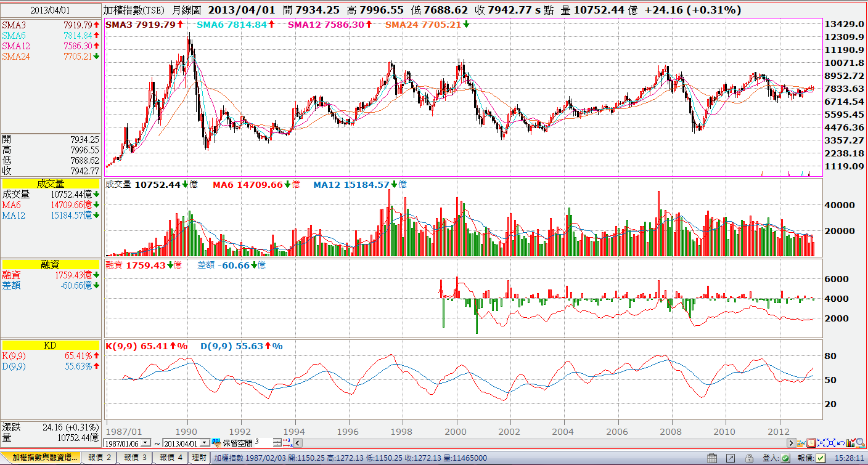The width and height of the screenshot is (868, 465).
Task: Click the calendar grid icon in status bar
Action: tap(712, 458)
